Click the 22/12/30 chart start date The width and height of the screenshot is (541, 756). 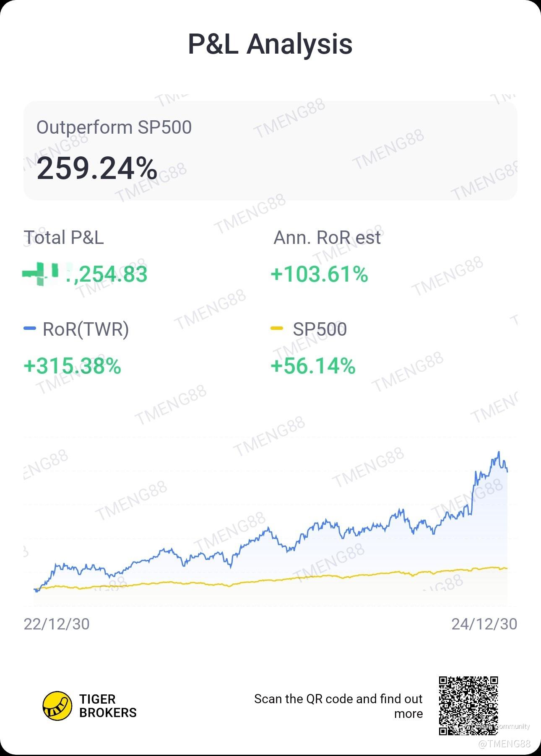click(x=57, y=624)
